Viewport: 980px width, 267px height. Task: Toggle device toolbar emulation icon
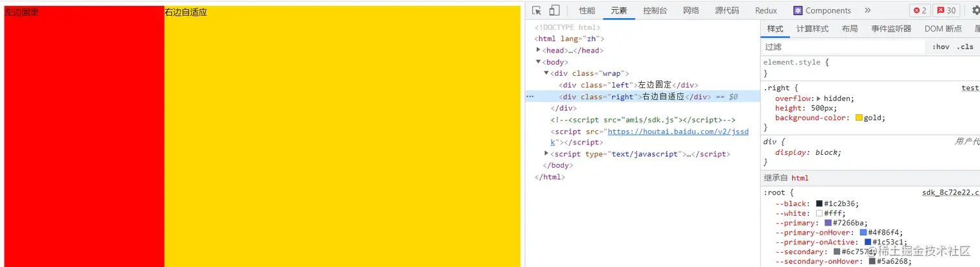pos(554,10)
